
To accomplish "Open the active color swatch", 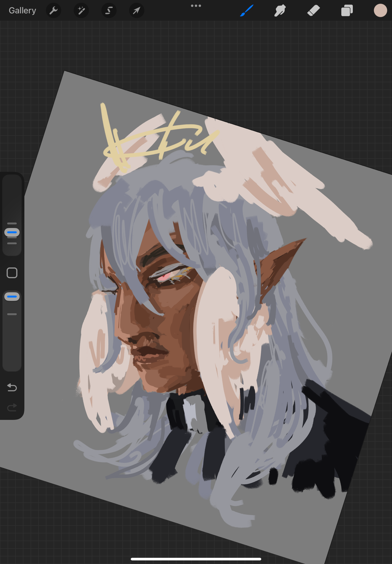I will click(380, 10).
